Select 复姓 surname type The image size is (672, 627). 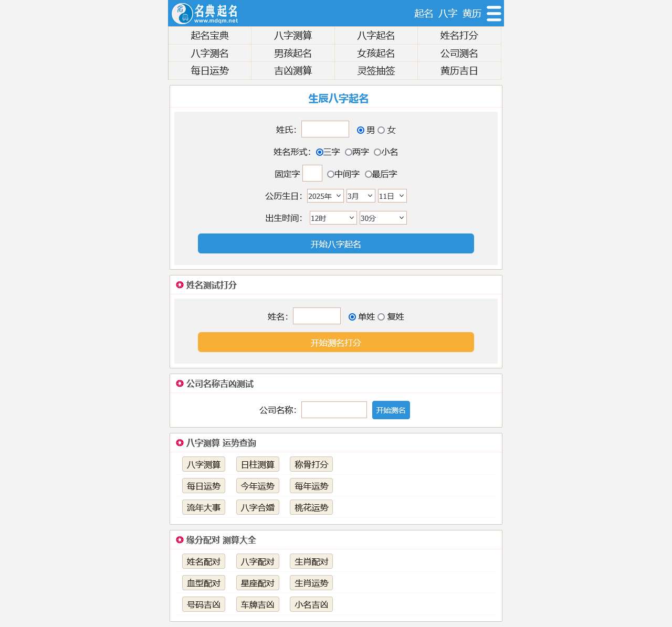point(381,317)
